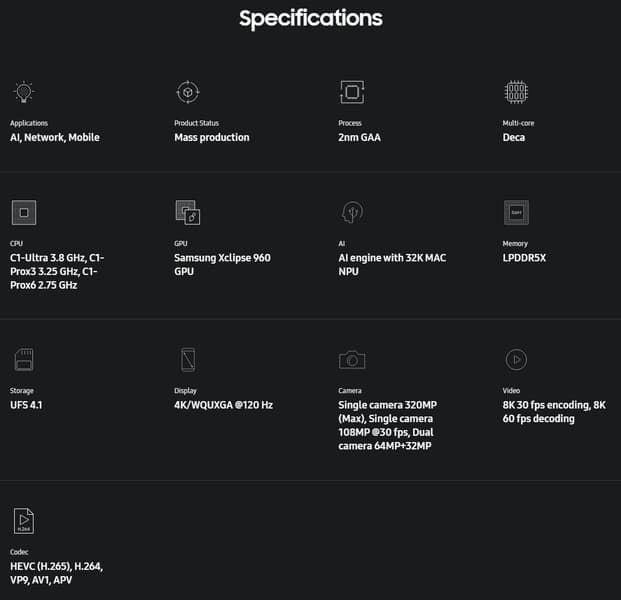Click the "Samsung Xclipse 960 GPU" text

click(x=222, y=264)
